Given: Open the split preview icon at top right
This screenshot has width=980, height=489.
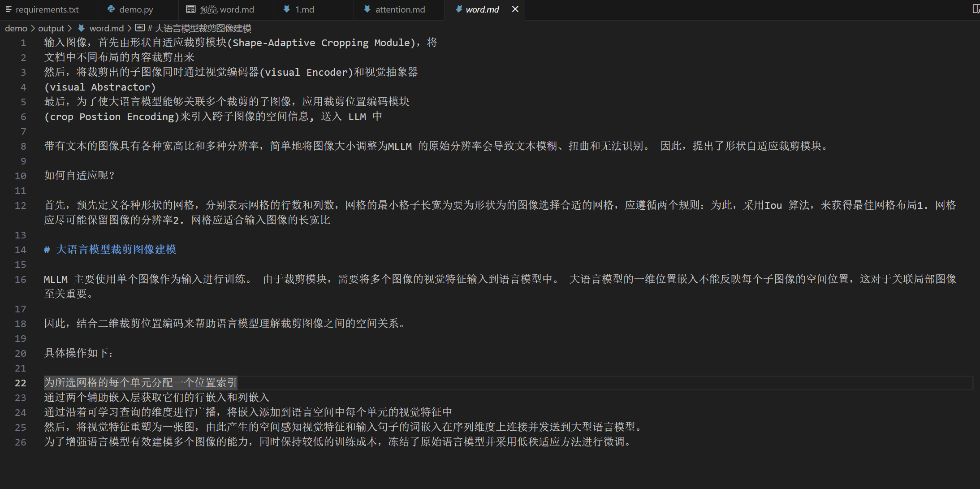Looking at the screenshot, I should [x=976, y=9].
